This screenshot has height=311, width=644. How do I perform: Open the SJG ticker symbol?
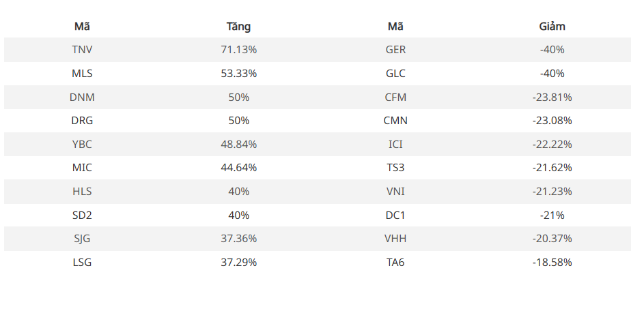click(82, 239)
